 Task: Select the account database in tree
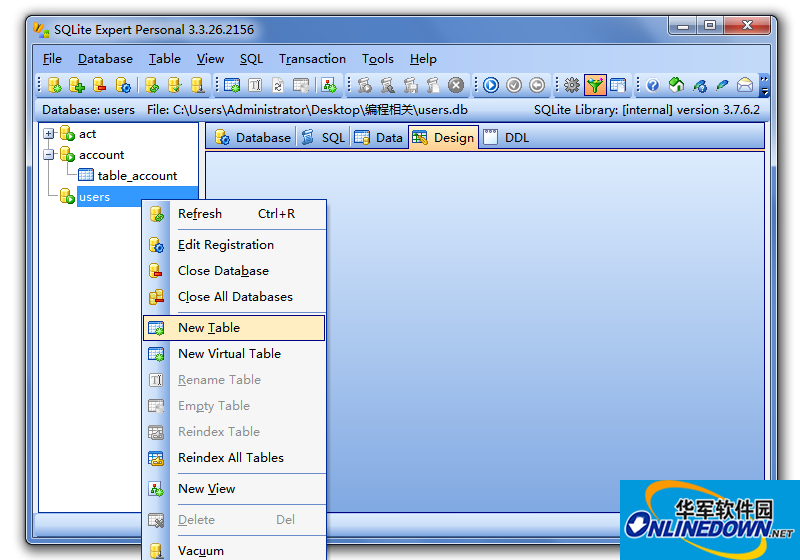(x=102, y=155)
